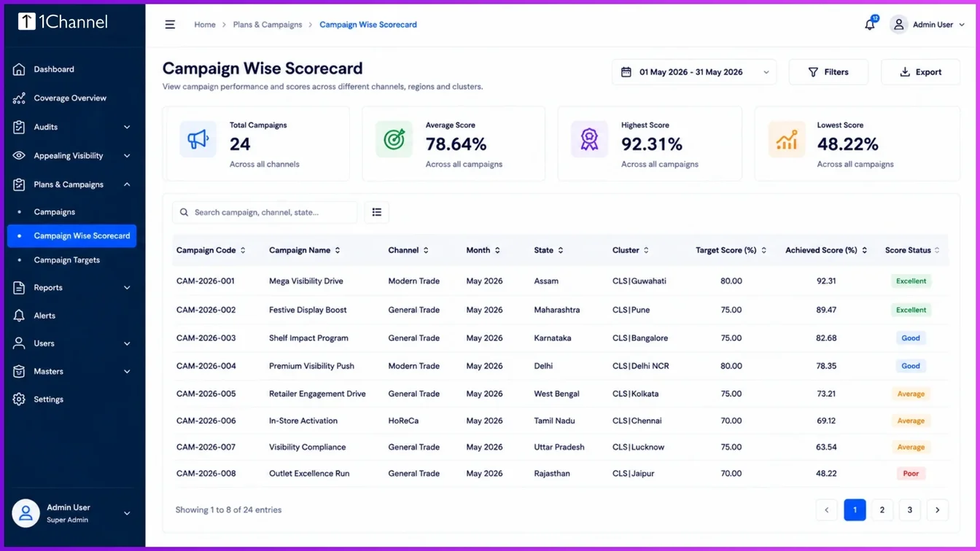Viewport: 980px width, 551px height.
Task: Click the Dashboard home icon
Action: coord(19,69)
